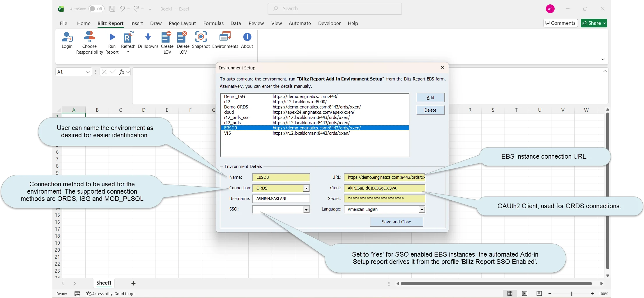Switch to Normal view in status bar
Screen dimensions: 644x298
510,294
